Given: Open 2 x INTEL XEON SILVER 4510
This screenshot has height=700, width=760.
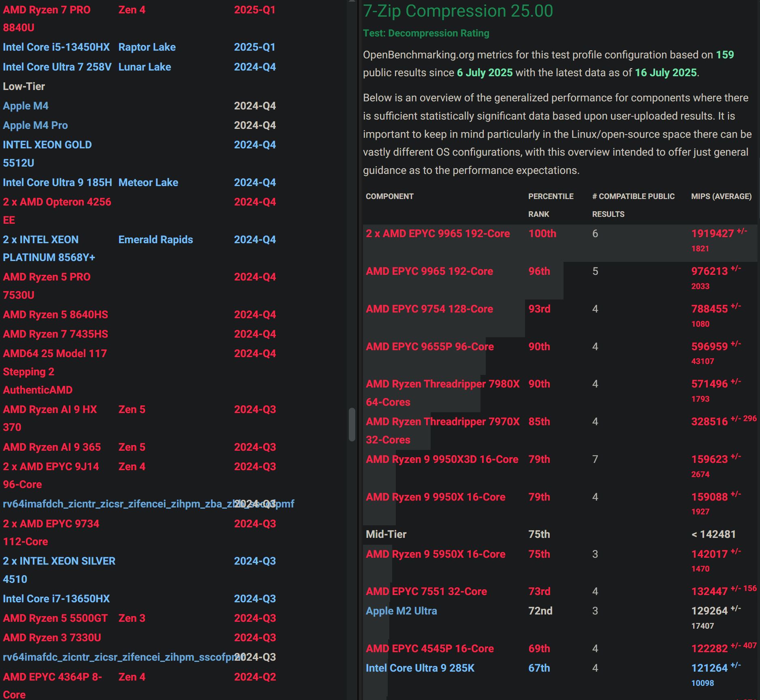Looking at the screenshot, I should 59,570.
